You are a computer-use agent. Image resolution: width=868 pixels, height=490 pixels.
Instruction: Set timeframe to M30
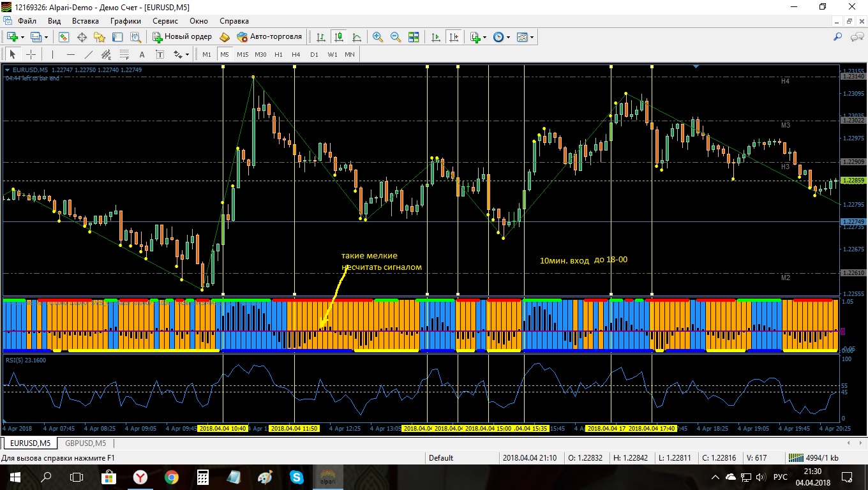[260, 54]
